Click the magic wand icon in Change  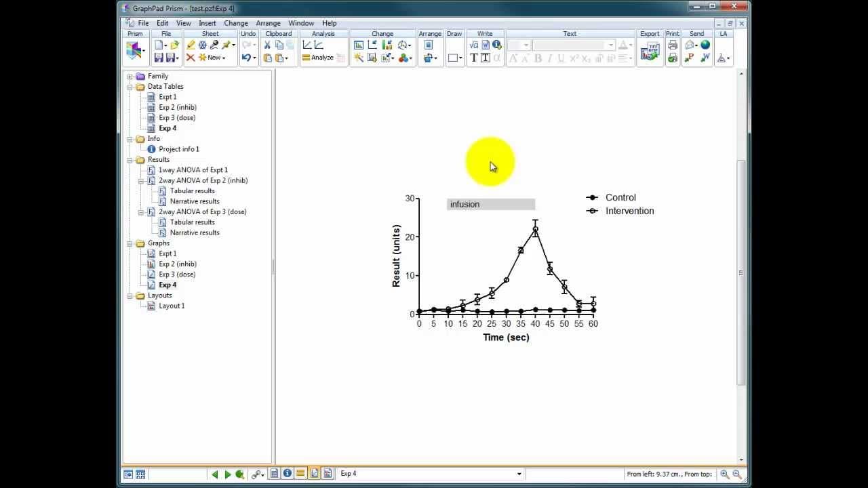coord(359,58)
